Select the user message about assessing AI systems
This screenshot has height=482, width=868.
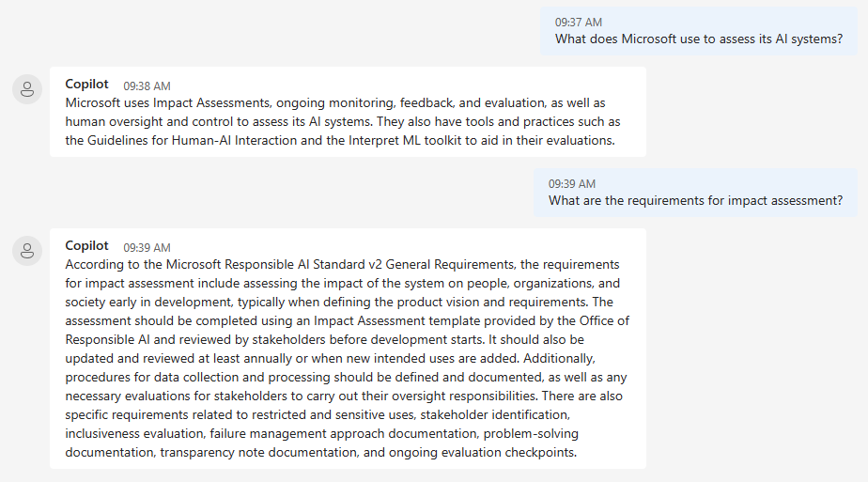(x=699, y=39)
